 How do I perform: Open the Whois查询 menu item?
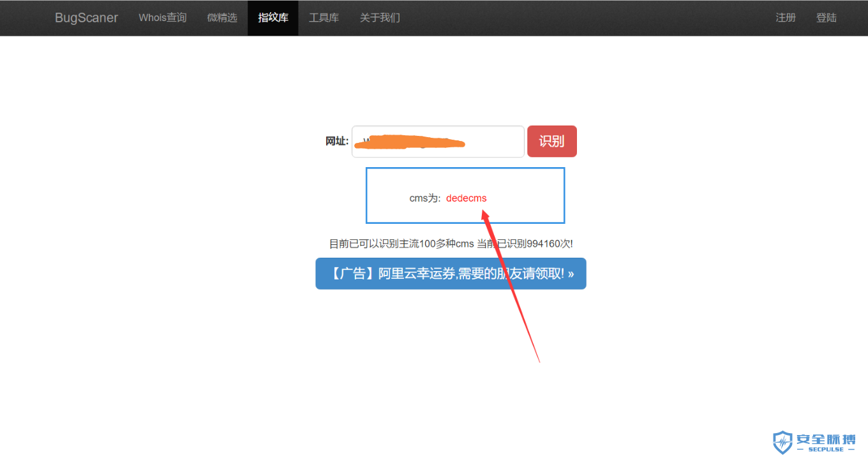163,18
